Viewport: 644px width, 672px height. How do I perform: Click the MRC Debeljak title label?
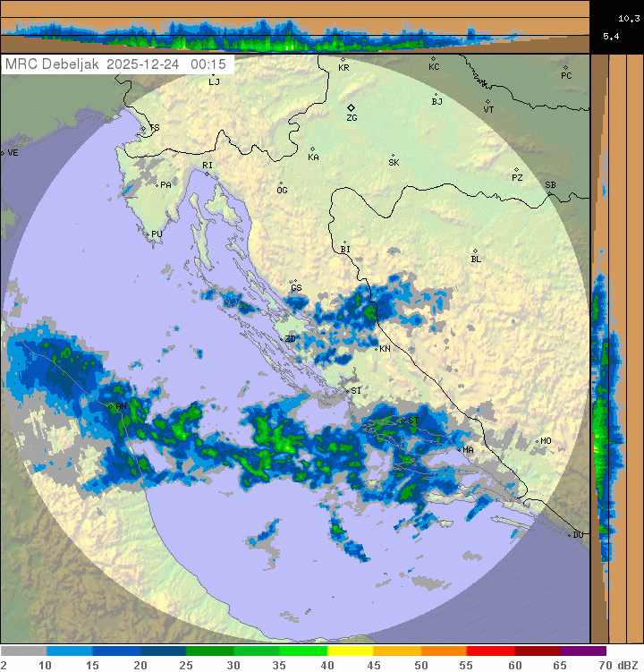click(52, 64)
